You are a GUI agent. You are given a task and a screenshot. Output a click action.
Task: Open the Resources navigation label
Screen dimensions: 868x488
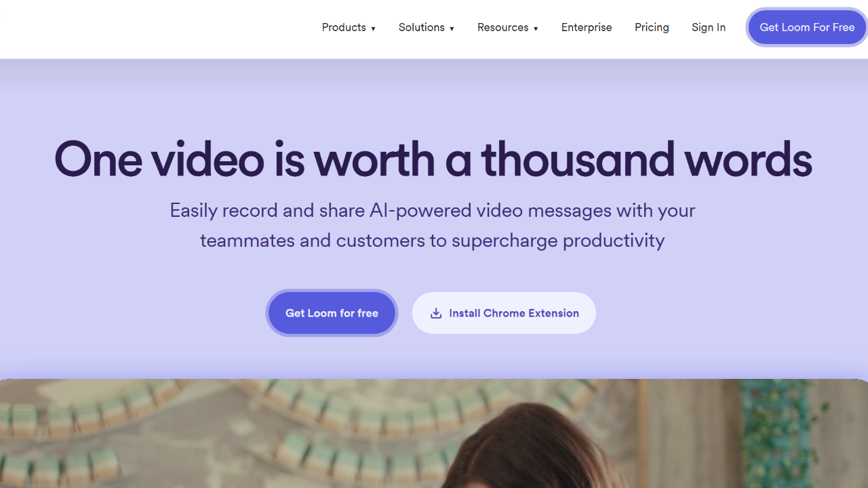(502, 27)
